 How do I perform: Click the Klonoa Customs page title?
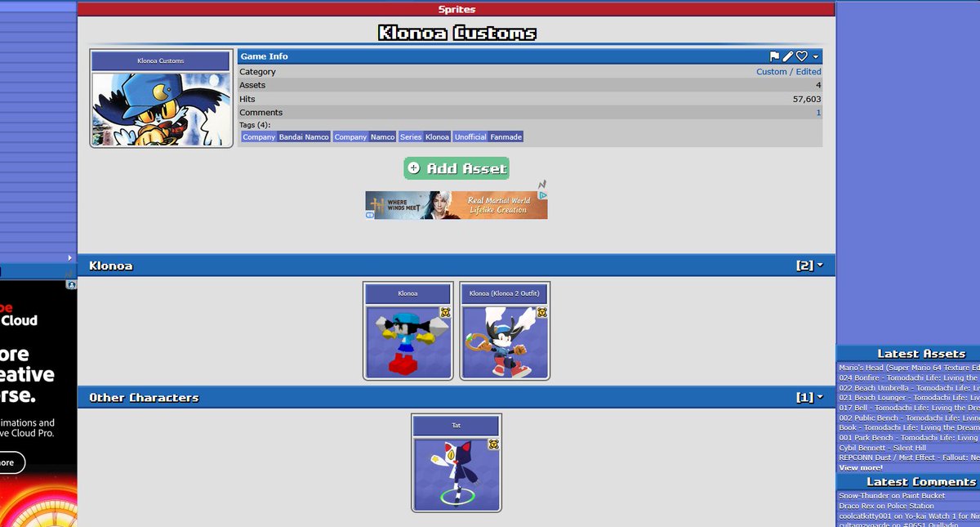coord(457,33)
